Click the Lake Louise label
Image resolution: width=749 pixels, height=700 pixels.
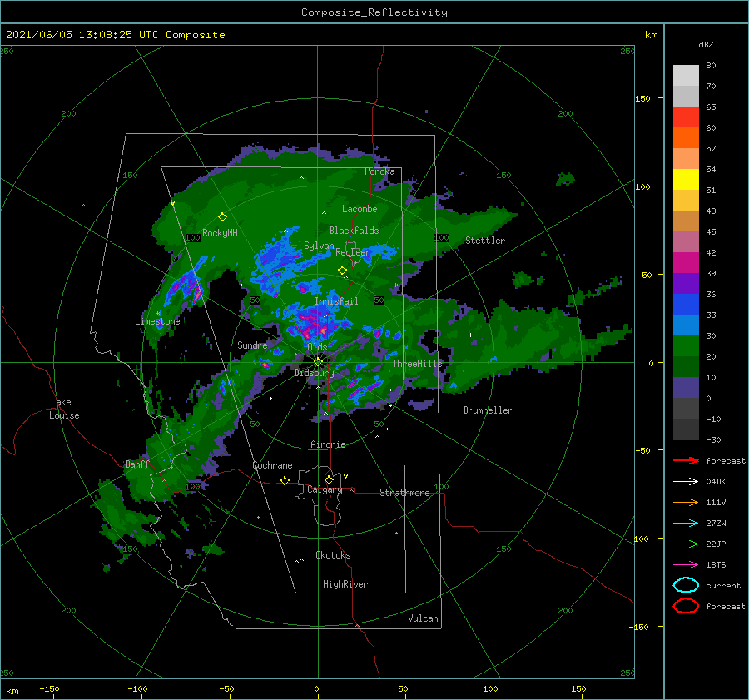click(64, 409)
